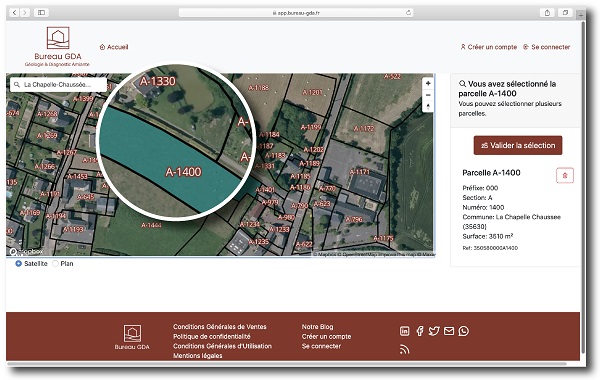Open the Facebook footer icon
The height and width of the screenshot is (380, 600).
tap(420, 331)
